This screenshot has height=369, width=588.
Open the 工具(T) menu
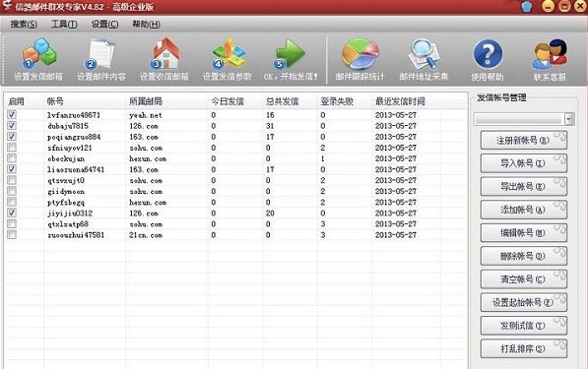tap(64, 25)
